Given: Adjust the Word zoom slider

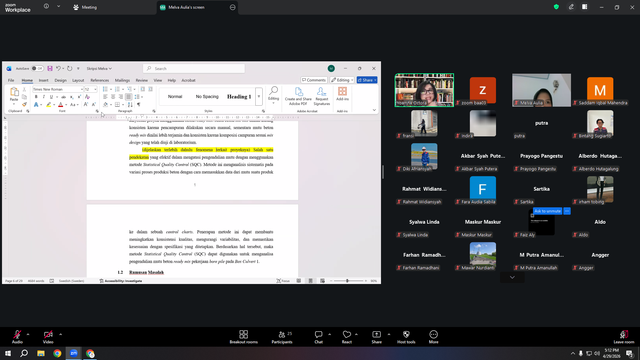Looking at the screenshot, I should click(x=347, y=281).
